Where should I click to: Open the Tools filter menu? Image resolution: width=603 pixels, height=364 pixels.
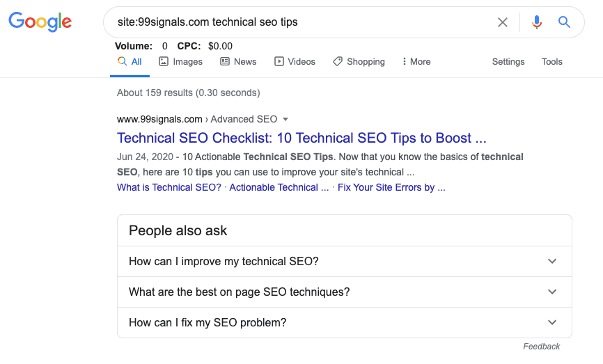point(551,61)
